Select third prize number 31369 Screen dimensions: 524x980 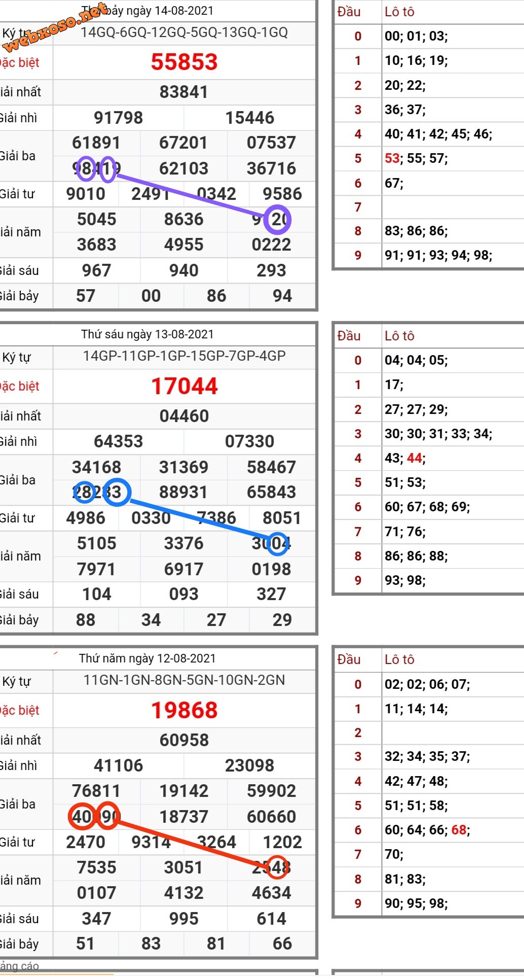click(x=183, y=467)
